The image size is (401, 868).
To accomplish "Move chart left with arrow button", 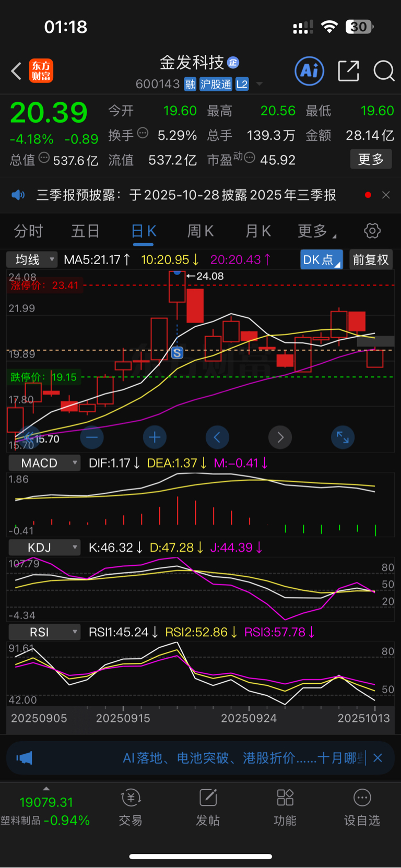I will click(x=217, y=437).
